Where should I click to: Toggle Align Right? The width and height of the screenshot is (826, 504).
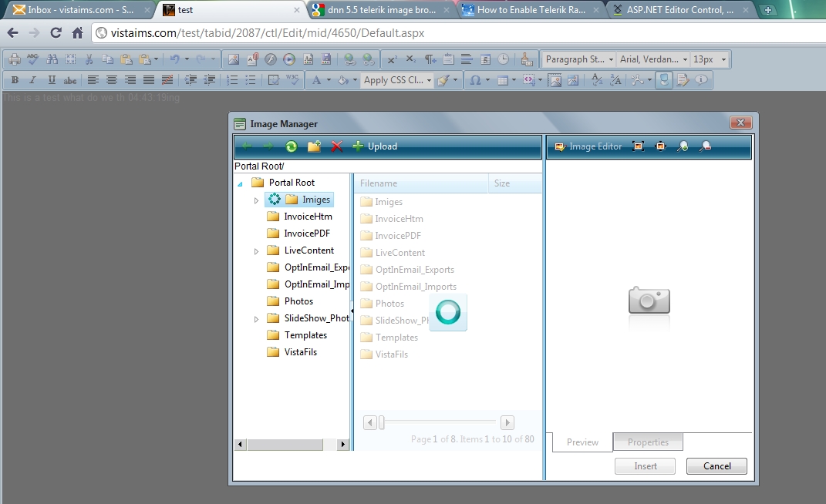(x=130, y=80)
